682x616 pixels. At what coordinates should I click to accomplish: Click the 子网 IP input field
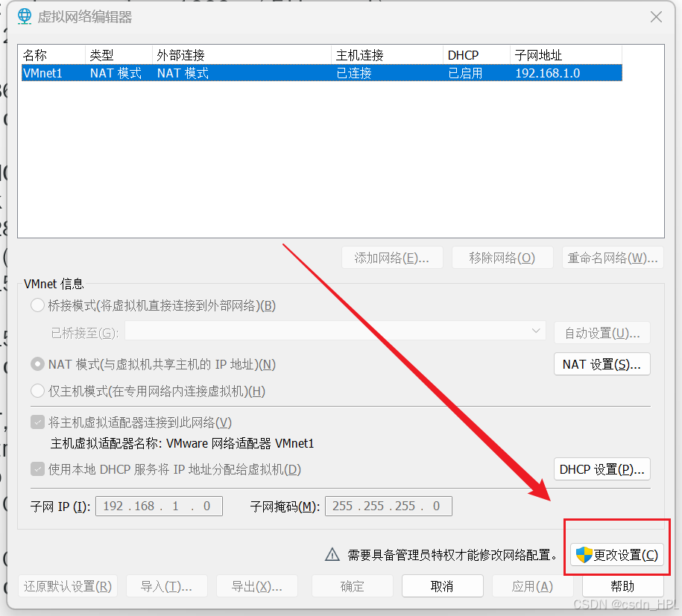tap(160, 506)
